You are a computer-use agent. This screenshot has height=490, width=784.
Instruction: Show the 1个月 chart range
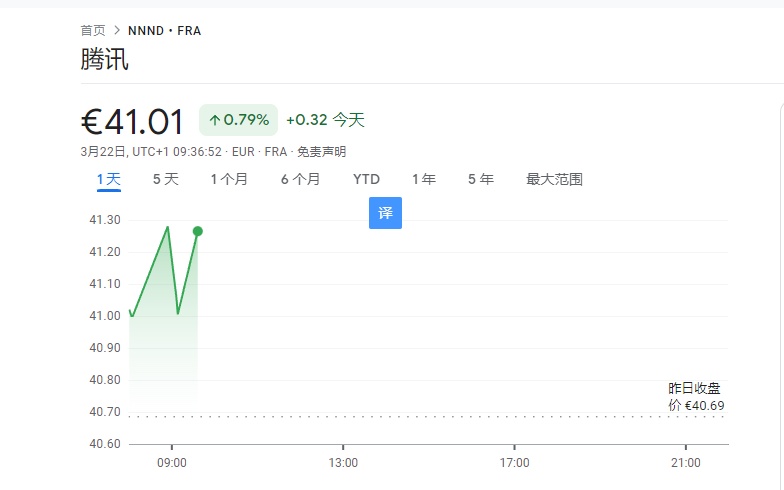pos(229,180)
